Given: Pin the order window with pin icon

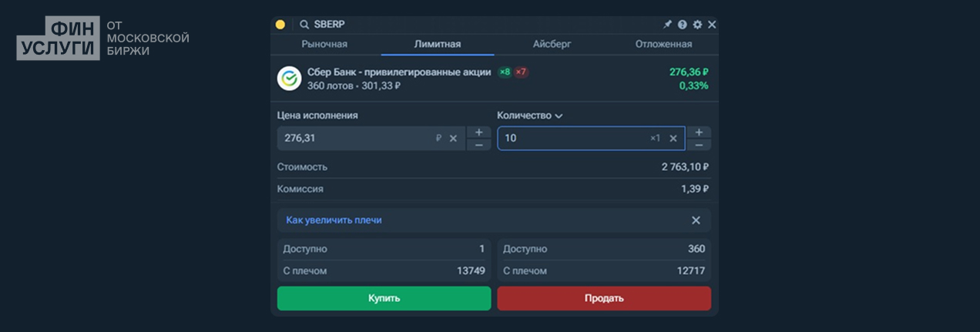Looking at the screenshot, I should pos(668,25).
